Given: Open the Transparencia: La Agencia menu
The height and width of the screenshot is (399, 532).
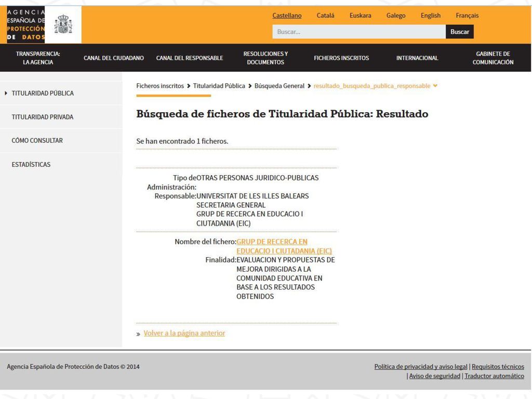Looking at the screenshot, I should 38,58.
